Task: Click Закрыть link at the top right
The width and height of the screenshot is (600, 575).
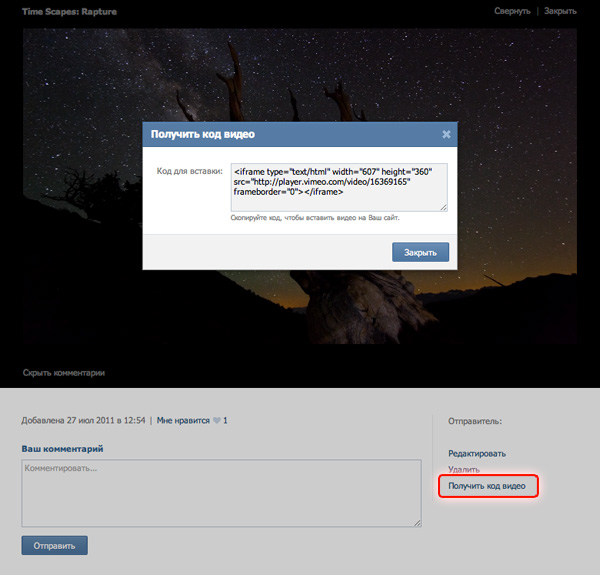Action: pos(560,11)
